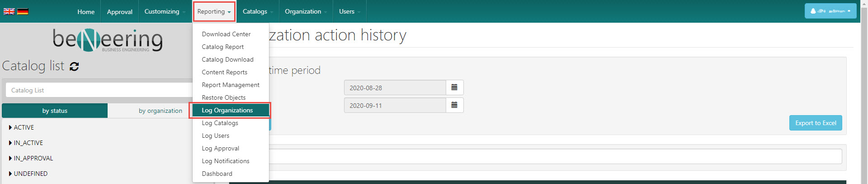Refresh the Catalog list with reload icon
Image resolution: width=868 pixels, height=184 pixels.
tap(74, 67)
